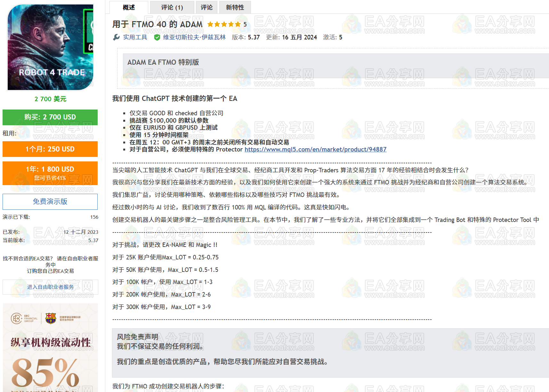Open the 新特性 tab

[x=235, y=7]
